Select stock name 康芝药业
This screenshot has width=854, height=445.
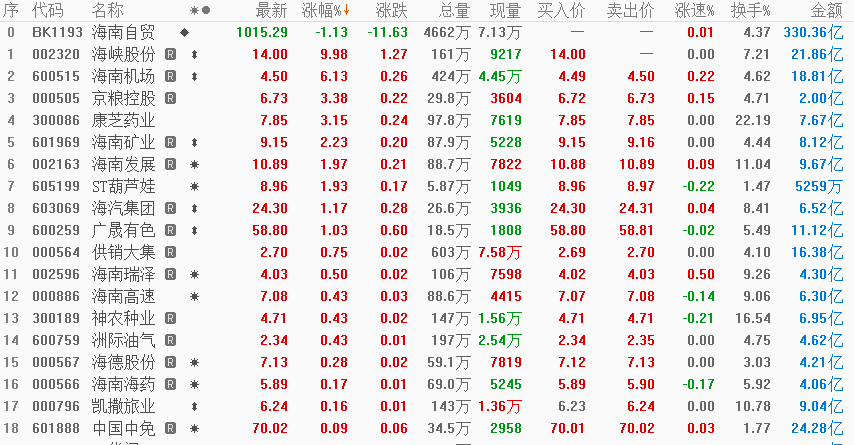tap(123, 120)
